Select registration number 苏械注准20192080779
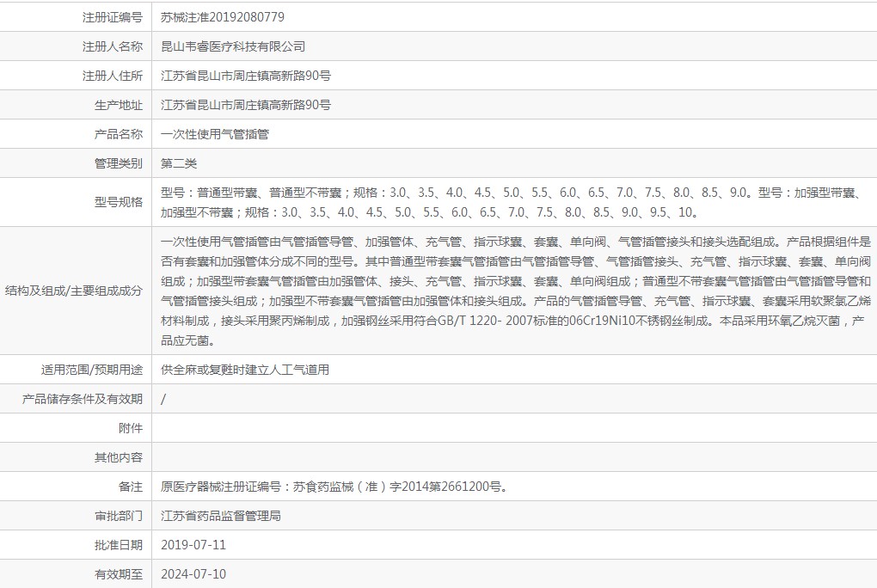Viewport: 877px width, 588px height. tap(222, 17)
